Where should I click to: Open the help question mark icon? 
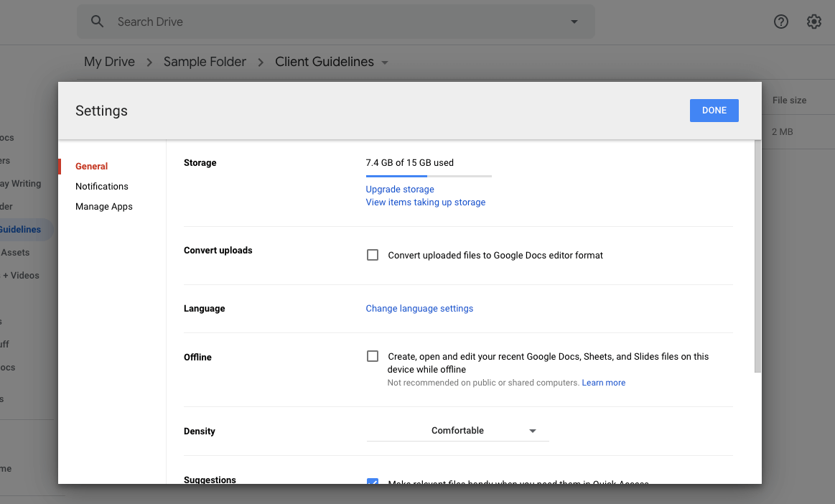pyautogui.click(x=780, y=22)
